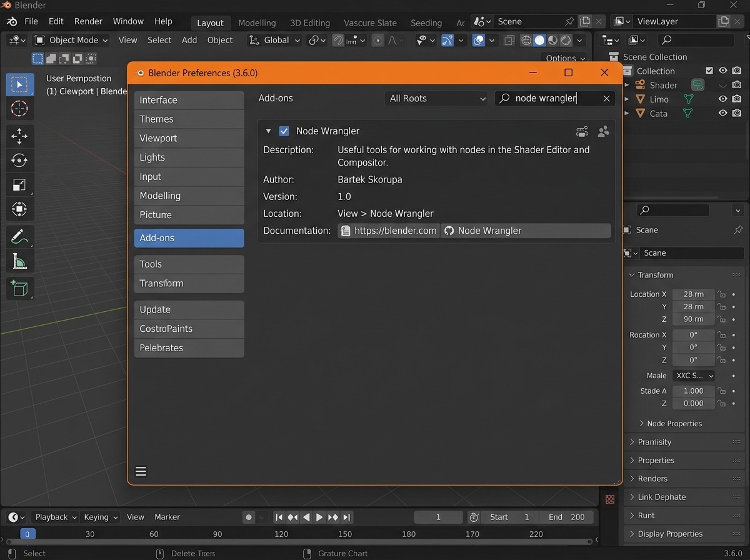The height and width of the screenshot is (560, 750).
Task: Select the Move tool
Action: pos(20,136)
